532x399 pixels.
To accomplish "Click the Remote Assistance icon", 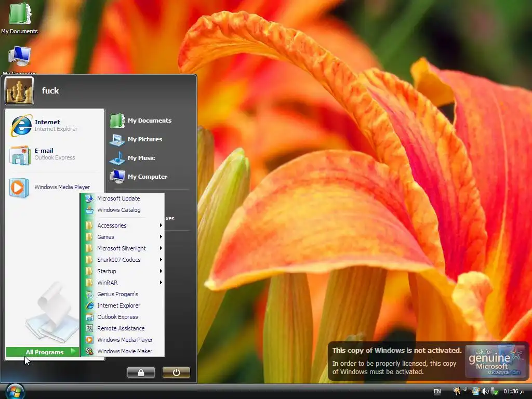I will (x=89, y=328).
